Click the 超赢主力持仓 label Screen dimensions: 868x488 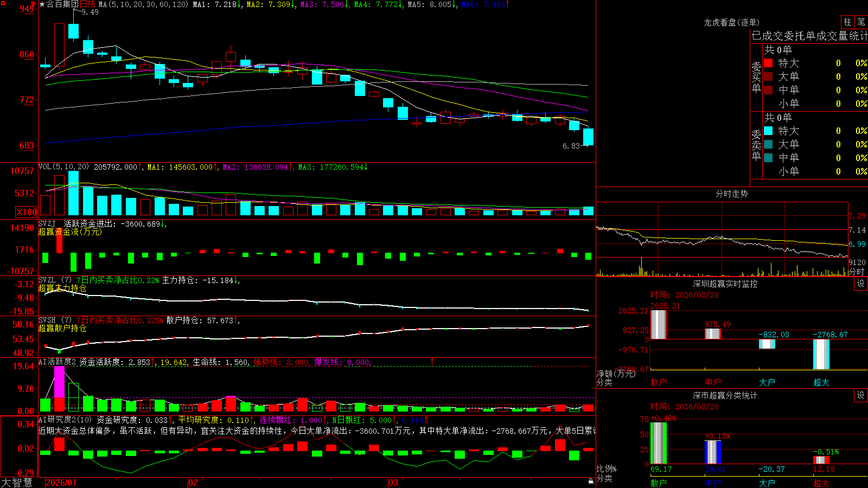tap(62, 288)
